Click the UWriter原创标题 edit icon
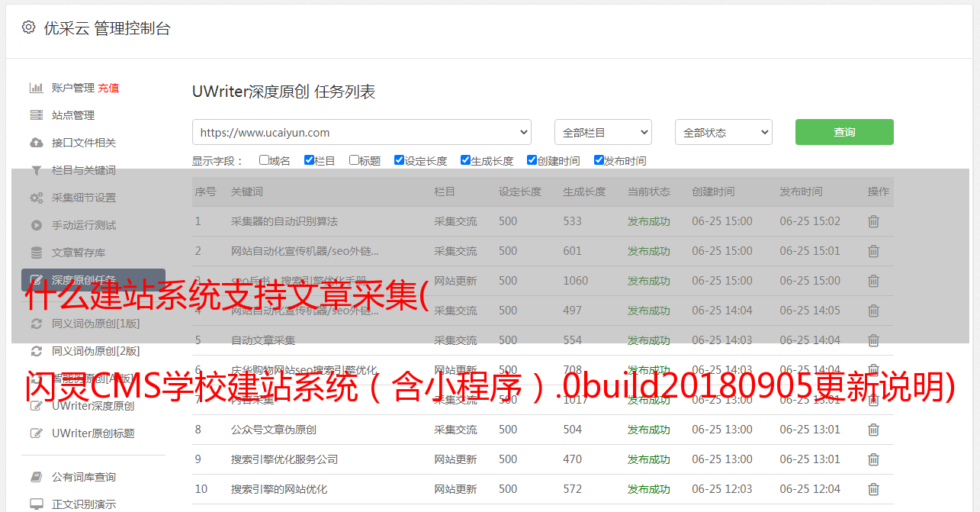The height and width of the screenshot is (512, 980). click(36, 433)
